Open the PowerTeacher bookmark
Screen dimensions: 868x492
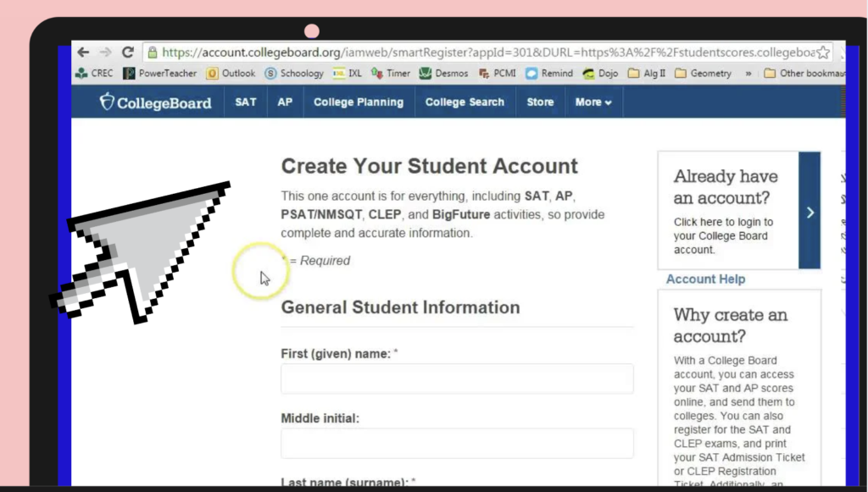[x=160, y=73]
